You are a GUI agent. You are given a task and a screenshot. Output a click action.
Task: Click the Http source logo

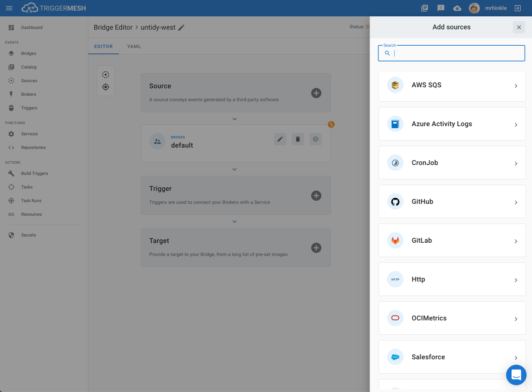(x=395, y=279)
